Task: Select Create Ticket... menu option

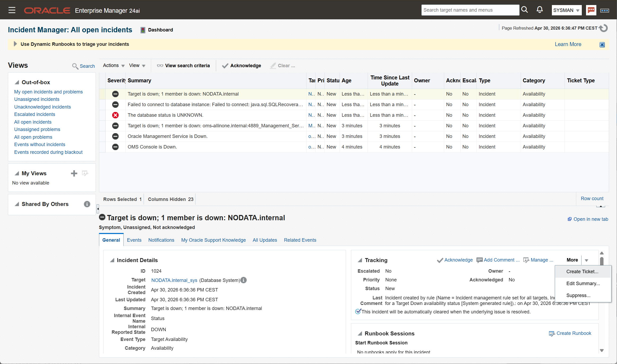Action: 582,272
